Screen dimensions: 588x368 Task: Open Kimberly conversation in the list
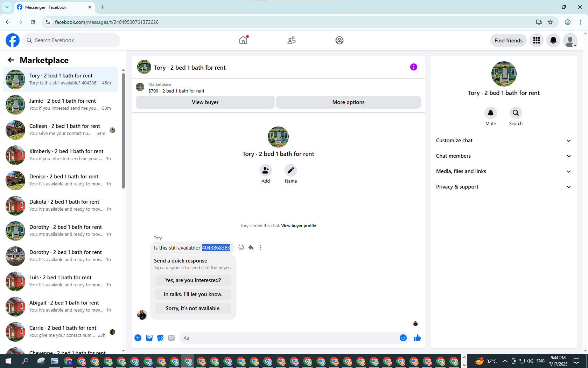click(61, 155)
